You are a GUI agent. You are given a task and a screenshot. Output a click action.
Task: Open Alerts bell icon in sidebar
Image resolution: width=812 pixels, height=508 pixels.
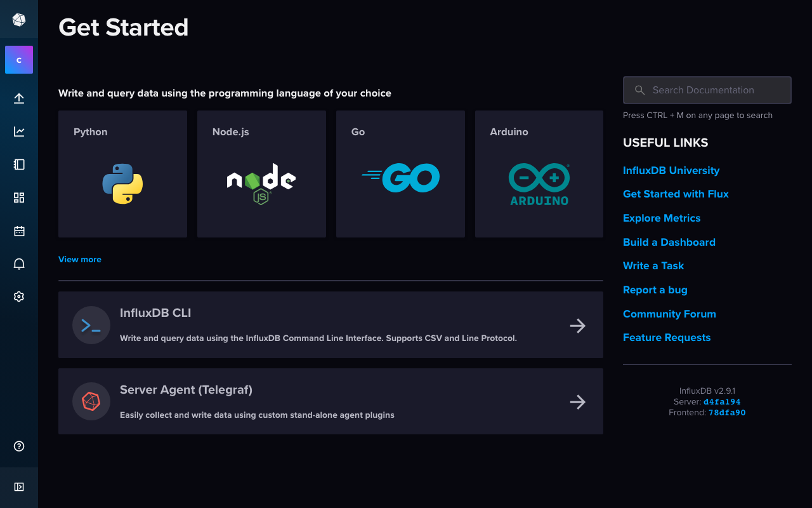coord(19,264)
